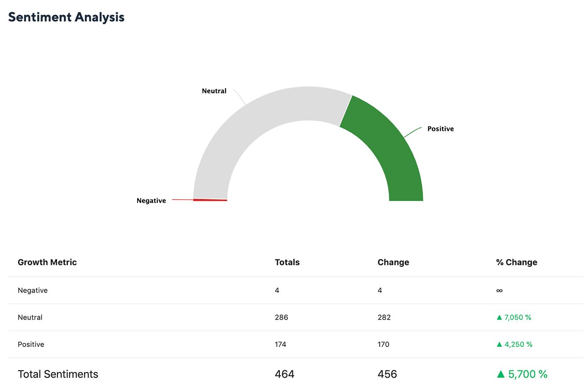Click the green up arrow beside 4,250 %

tap(499, 344)
